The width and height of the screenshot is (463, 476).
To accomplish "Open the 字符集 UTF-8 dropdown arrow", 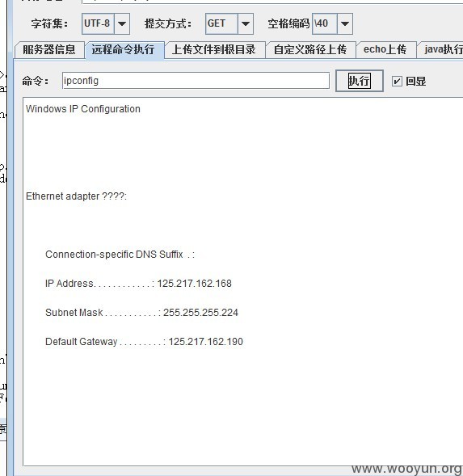I will pos(122,23).
